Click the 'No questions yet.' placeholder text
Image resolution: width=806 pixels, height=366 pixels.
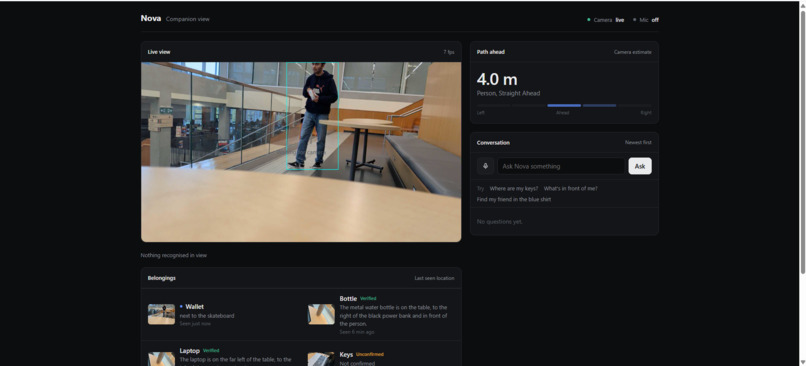coord(500,222)
